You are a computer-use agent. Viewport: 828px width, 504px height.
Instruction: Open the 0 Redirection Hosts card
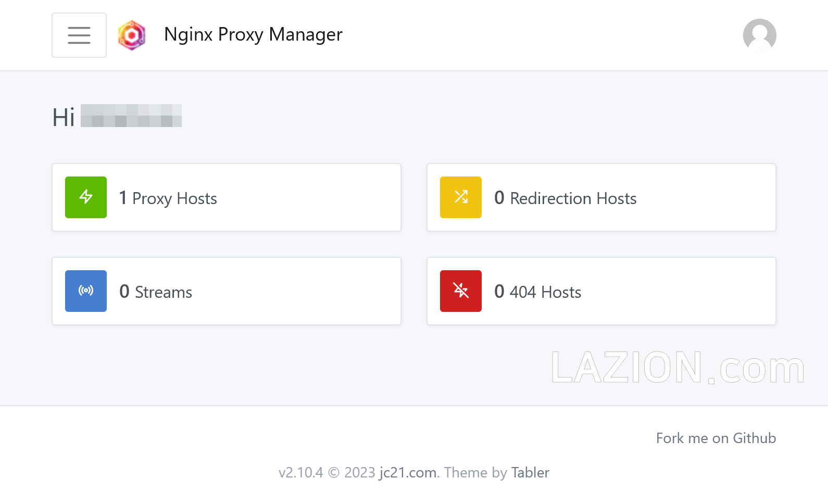click(601, 197)
